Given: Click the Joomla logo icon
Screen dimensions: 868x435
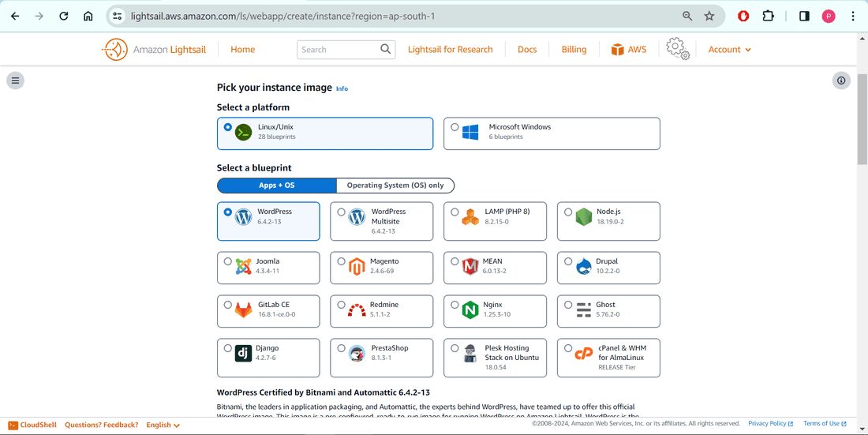Looking at the screenshot, I should (244, 267).
